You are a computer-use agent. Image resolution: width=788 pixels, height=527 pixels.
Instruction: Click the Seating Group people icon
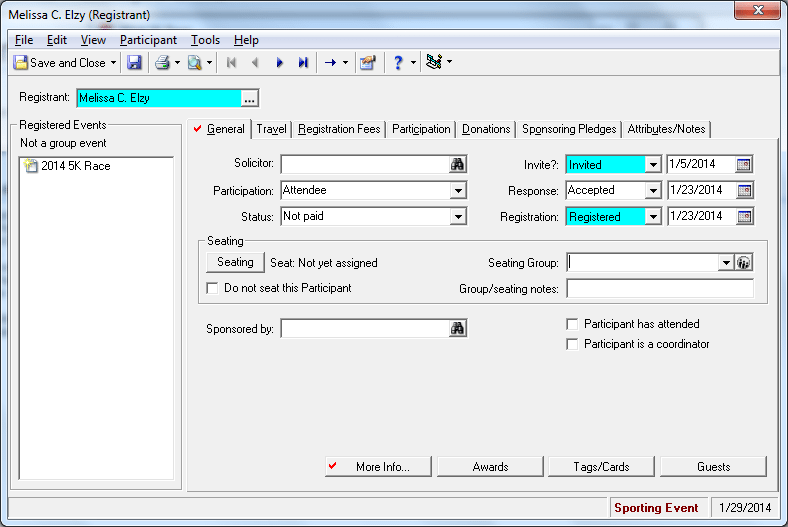pos(744,263)
